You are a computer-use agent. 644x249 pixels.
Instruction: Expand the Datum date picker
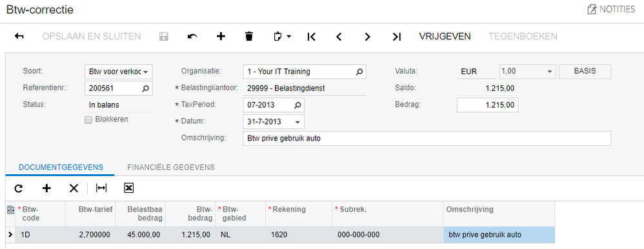click(x=297, y=122)
